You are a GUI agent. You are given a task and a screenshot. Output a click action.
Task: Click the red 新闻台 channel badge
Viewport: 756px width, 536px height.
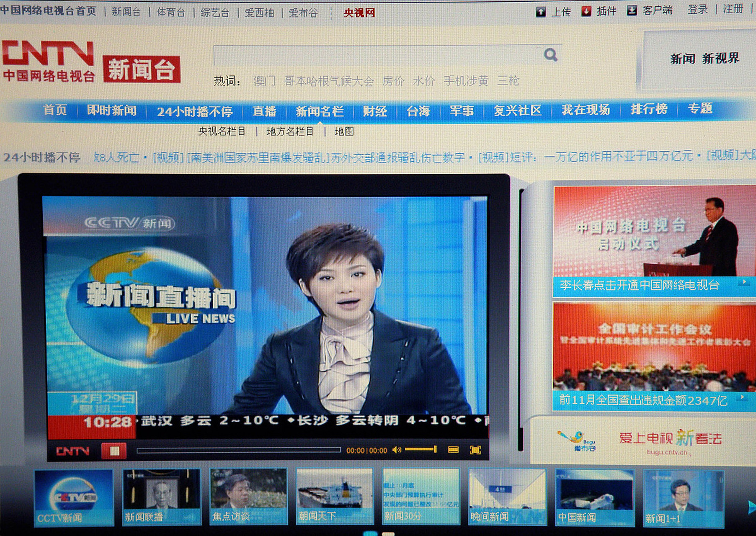coord(142,69)
